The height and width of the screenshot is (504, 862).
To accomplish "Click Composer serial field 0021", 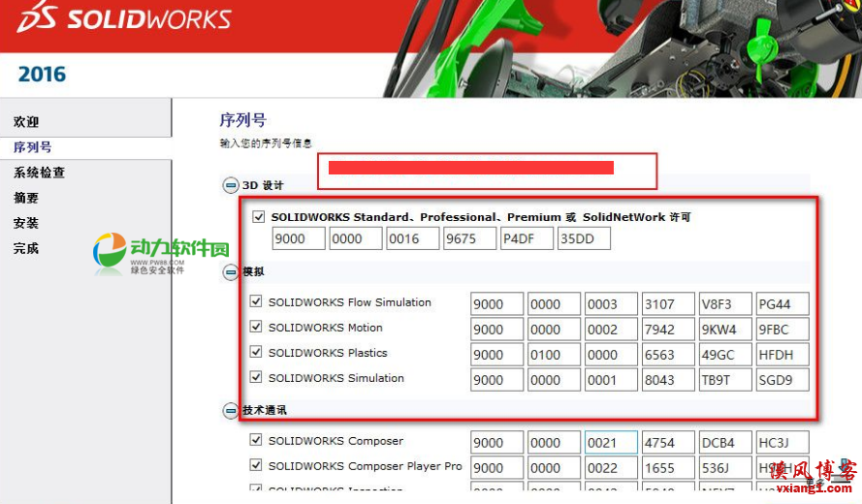I will pyautogui.click(x=611, y=442).
